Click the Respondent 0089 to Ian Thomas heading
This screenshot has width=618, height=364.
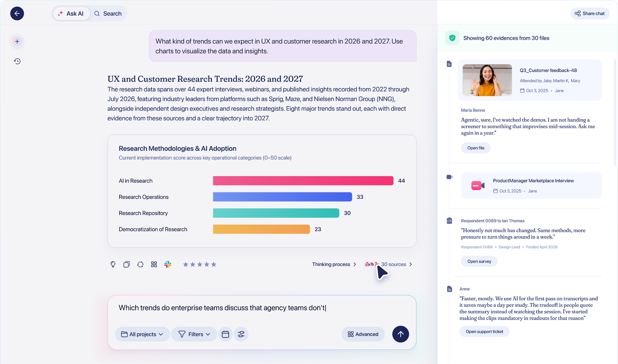point(492,221)
